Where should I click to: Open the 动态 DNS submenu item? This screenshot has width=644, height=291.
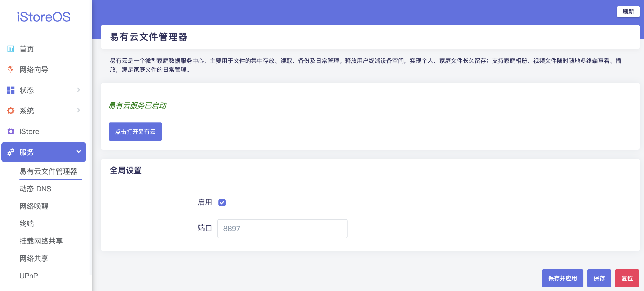click(x=35, y=189)
